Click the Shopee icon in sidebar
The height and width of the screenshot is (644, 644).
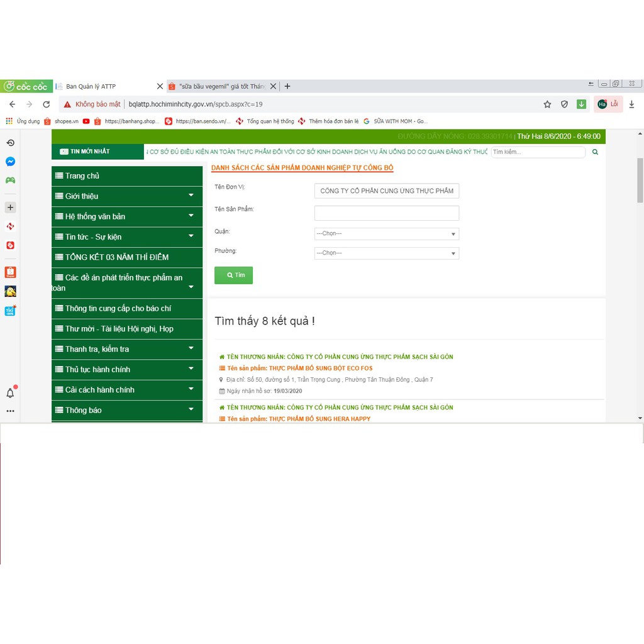tap(10, 272)
